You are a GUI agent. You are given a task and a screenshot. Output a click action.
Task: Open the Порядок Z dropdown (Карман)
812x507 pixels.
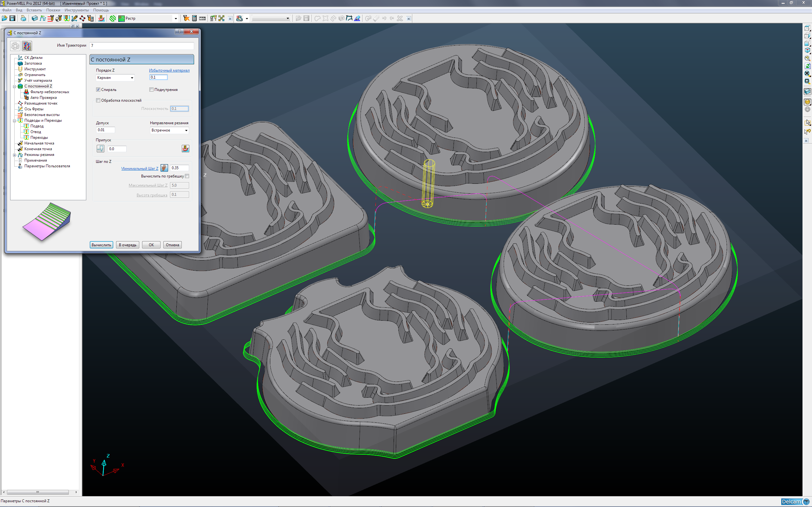point(115,78)
